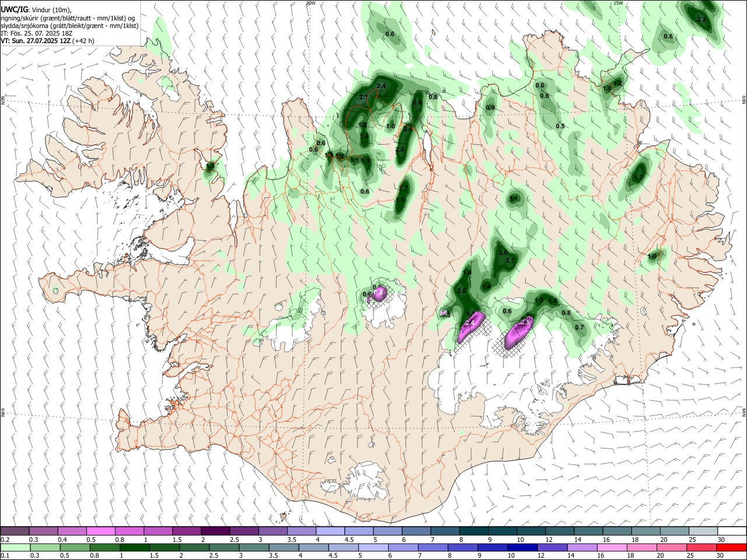The width and height of the screenshot is (747, 560).
Task: Click the 'slydda/snjókoma (grátt/bleikt/grænt - mm/1klst)' line
Action: [x=69, y=26]
